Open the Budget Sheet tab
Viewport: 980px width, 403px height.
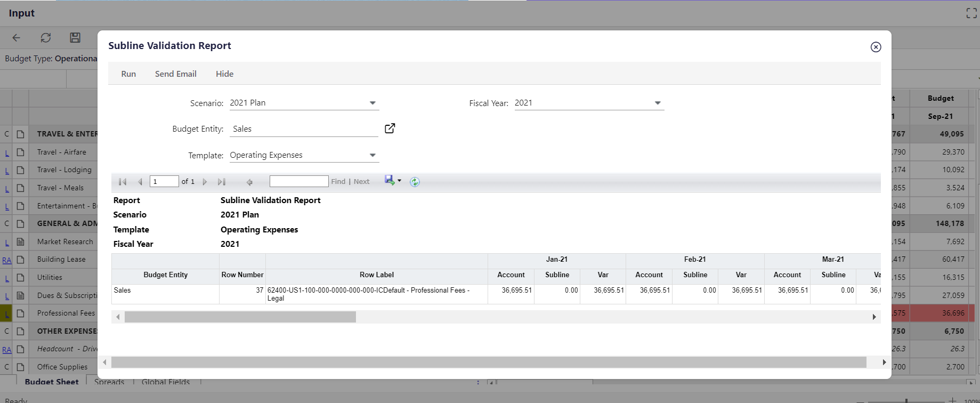pos(52,382)
